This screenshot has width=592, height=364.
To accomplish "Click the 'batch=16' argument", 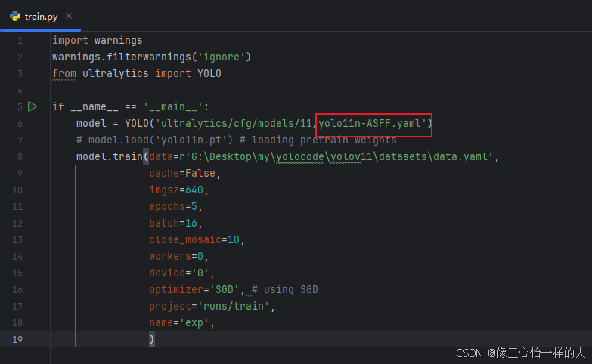I will pyautogui.click(x=173, y=223).
